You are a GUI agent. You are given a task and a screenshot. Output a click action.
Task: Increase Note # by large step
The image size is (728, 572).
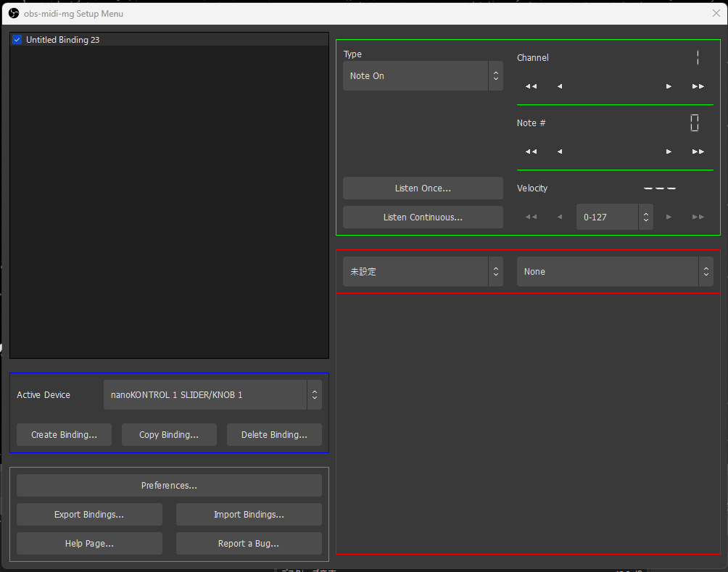pos(698,152)
